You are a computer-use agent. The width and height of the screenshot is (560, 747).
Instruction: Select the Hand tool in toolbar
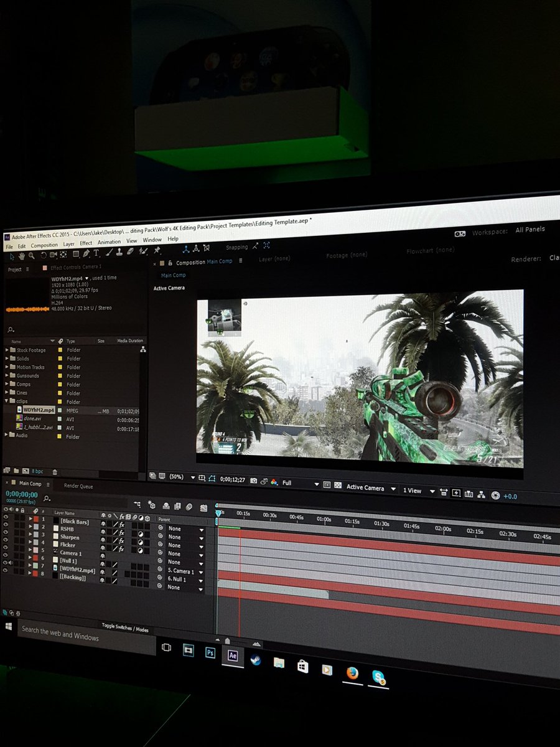click(x=22, y=255)
